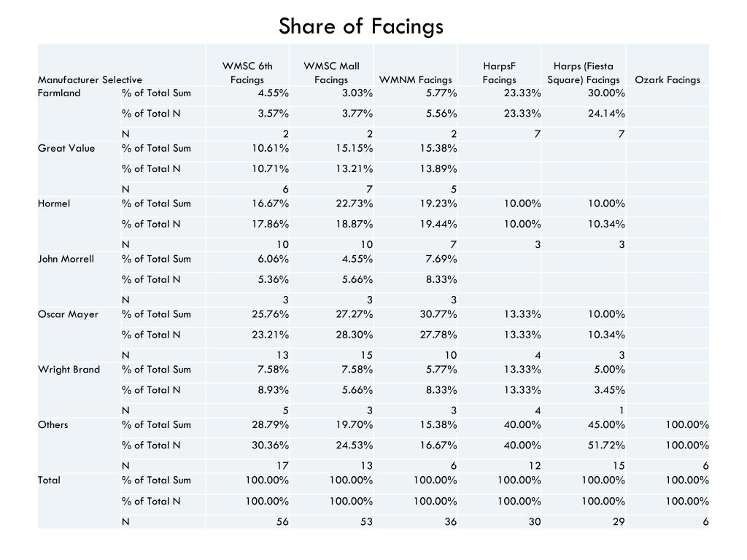Screen dimensions: 747x560
Task: Select the Oscar Mayer row label
Action: point(68,314)
